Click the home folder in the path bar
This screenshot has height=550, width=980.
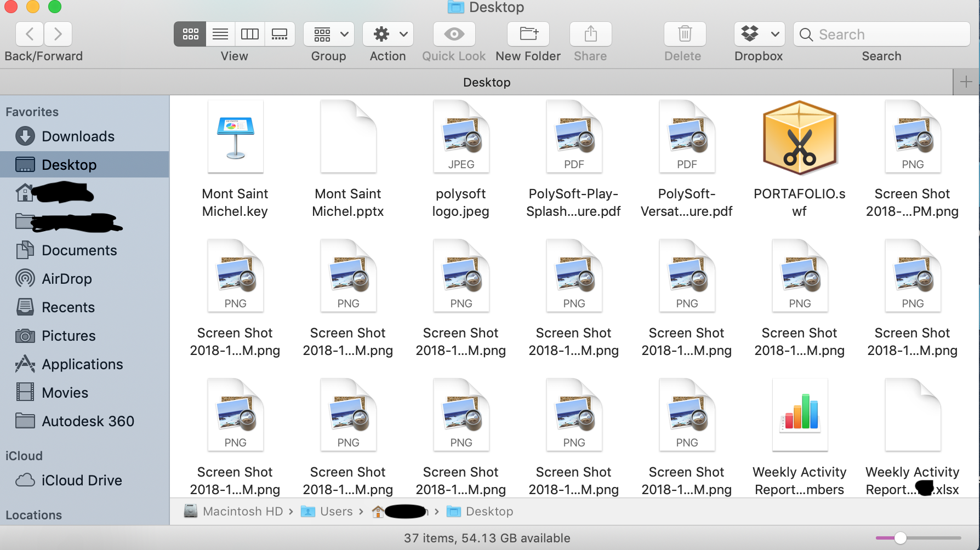(400, 511)
